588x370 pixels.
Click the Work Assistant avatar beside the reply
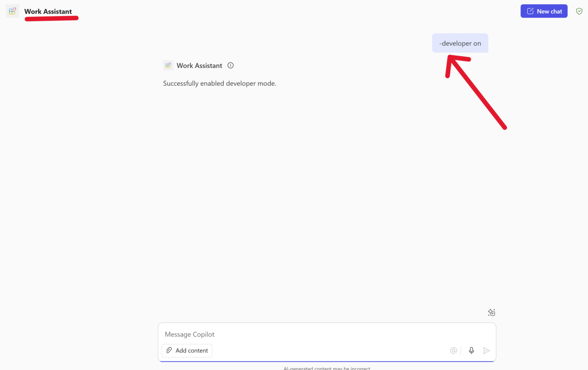168,65
